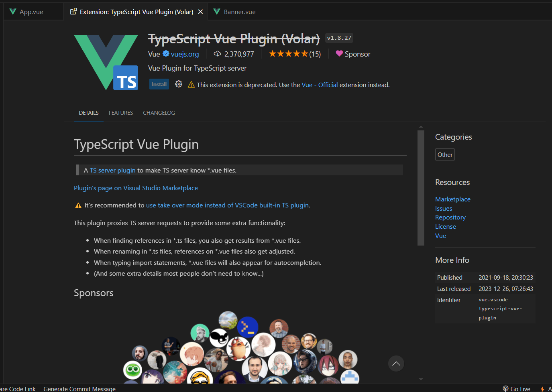The width and height of the screenshot is (552, 392).
Task: Click the version v1.8.27 badge
Action: pos(339,38)
